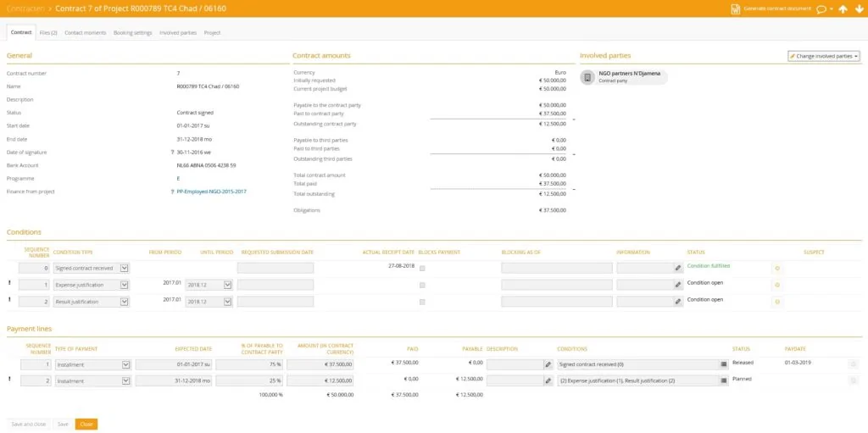
Task: Open PP-Employed-NGO-2015-2017 project link
Action: tap(211, 192)
